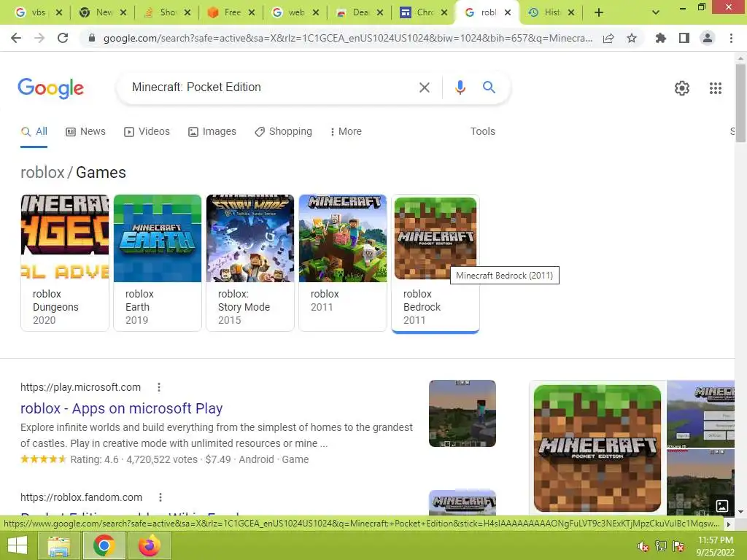This screenshot has height=560, width=747.
Task: Start voice search with the microphone
Action: tap(460, 87)
